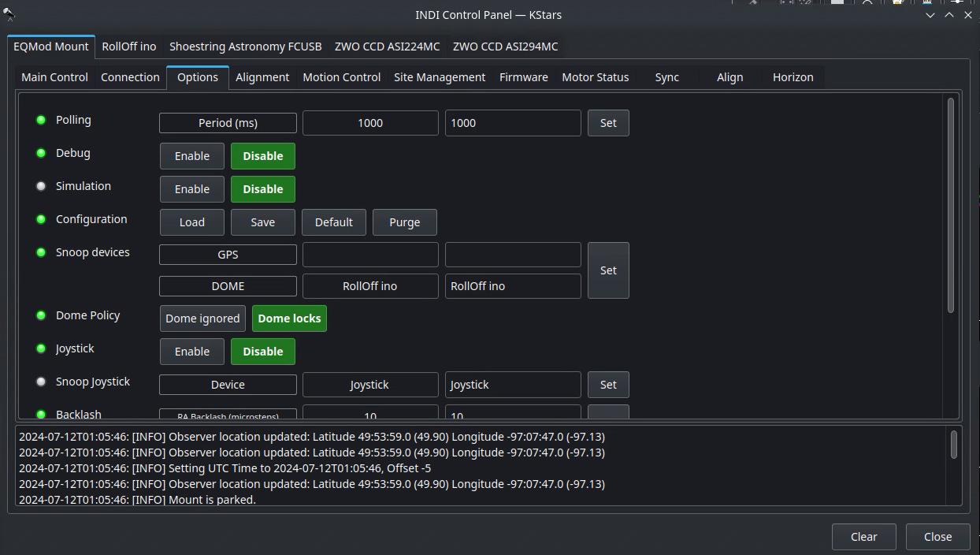Click the Polling period input field

(513, 123)
